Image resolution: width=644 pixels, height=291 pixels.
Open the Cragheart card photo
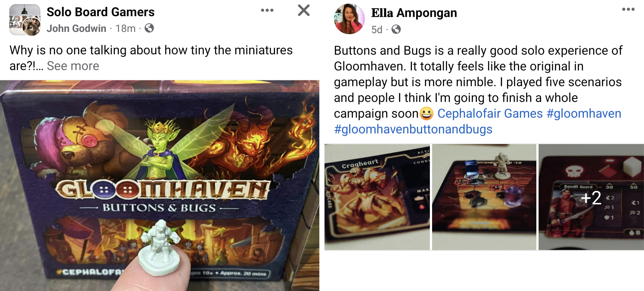tap(377, 197)
